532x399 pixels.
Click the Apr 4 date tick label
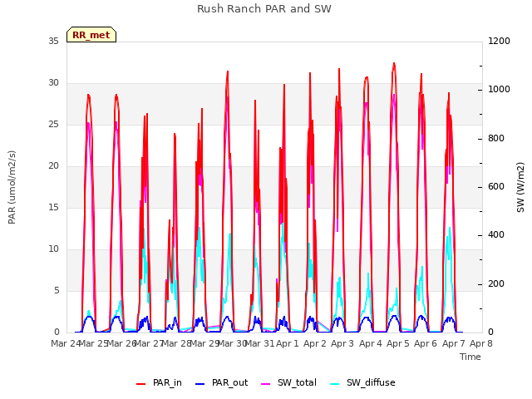click(x=371, y=343)
